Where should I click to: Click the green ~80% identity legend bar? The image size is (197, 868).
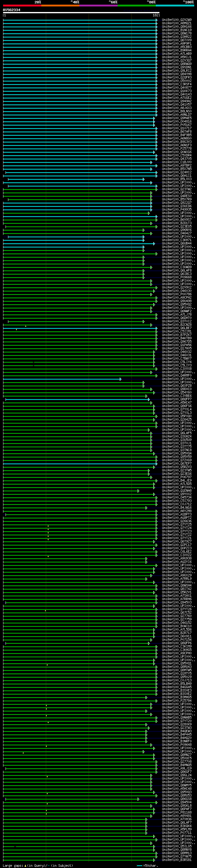click(136, 6)
